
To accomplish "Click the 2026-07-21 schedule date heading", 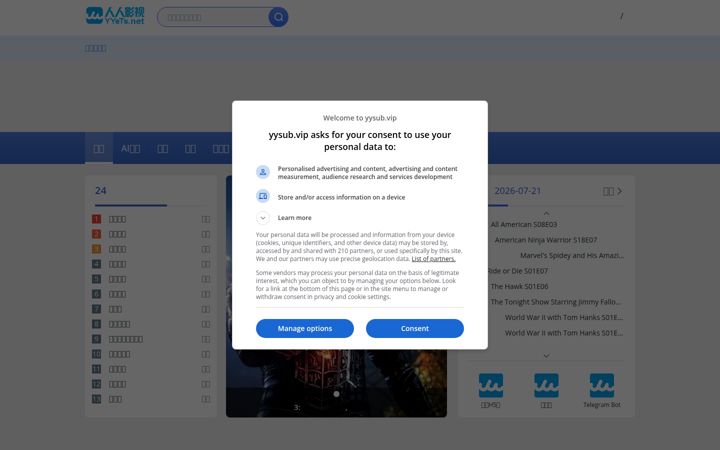I will [518, 191].
